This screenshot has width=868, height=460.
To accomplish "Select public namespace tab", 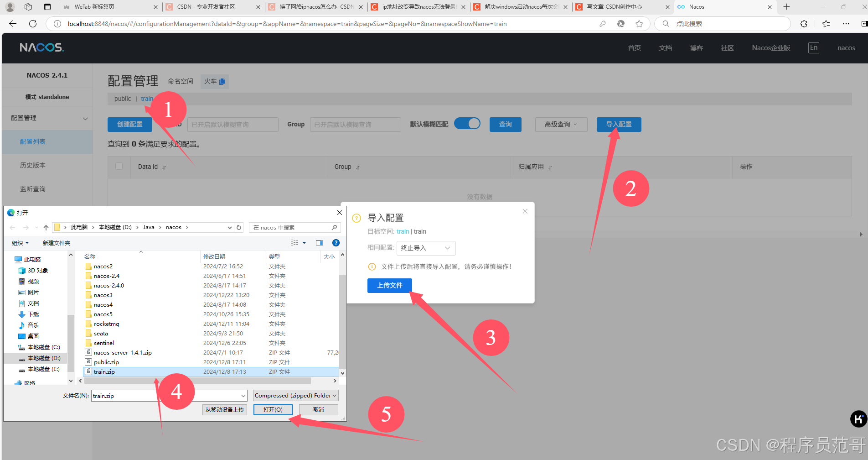I will 123,99.
